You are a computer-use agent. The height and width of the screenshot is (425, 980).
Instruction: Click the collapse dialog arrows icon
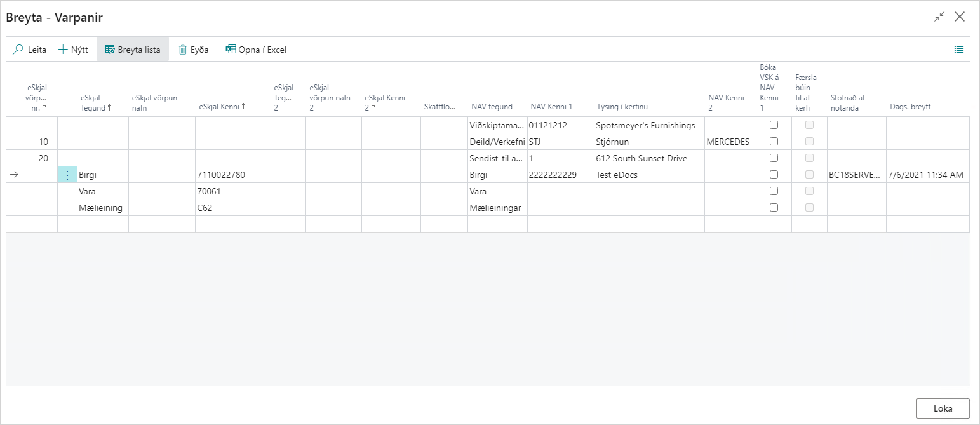point(939,17)
